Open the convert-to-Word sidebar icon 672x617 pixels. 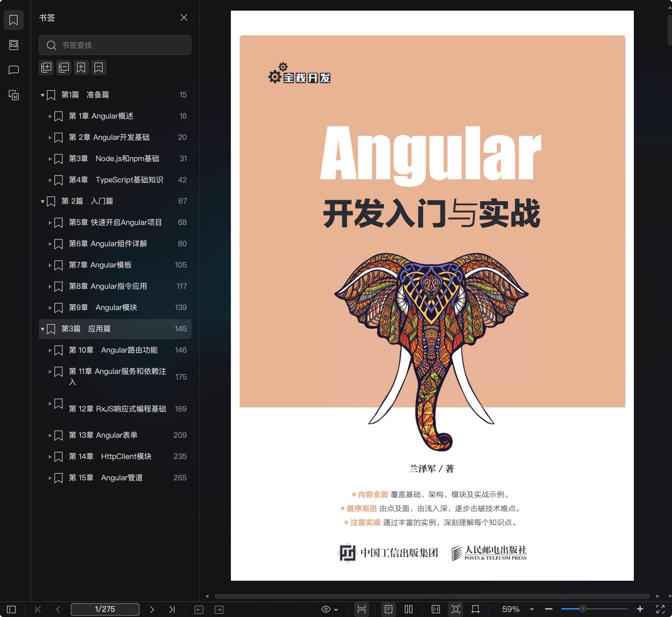pyautogui.click(x=14, y=95)
